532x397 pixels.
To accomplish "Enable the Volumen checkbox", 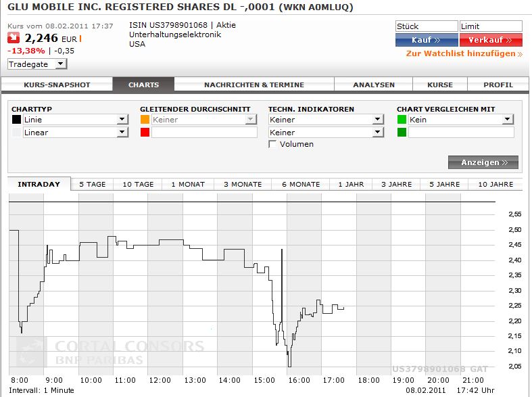I will click(272, 144).
